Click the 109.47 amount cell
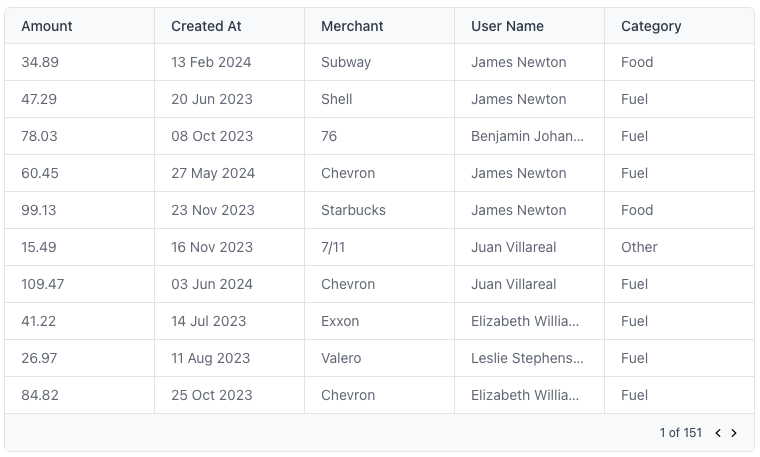760x457 pixels. tap(79, 284)
